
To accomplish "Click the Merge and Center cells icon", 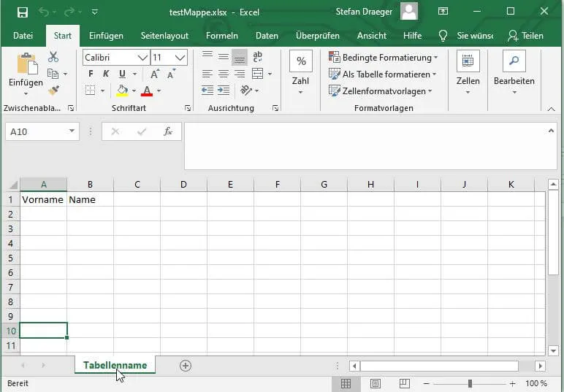I will tap(258, 74).
